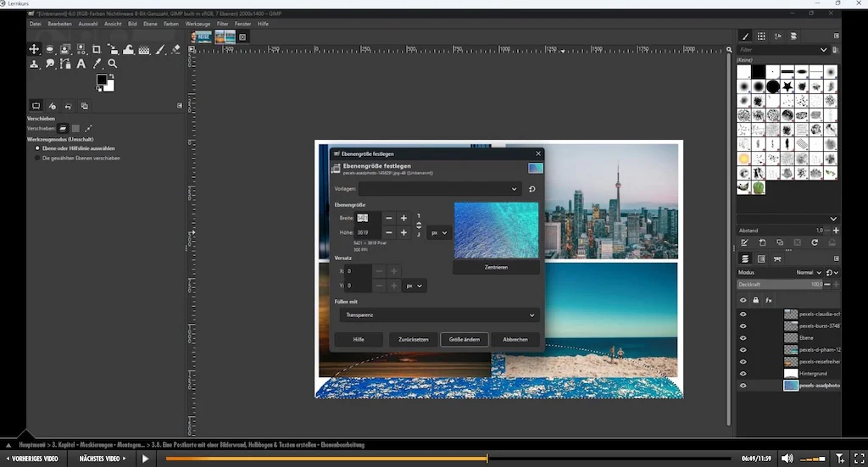Click 'Größe ändern' to resize layer
The image size is (868, 467).
click(x=465, y=339)
